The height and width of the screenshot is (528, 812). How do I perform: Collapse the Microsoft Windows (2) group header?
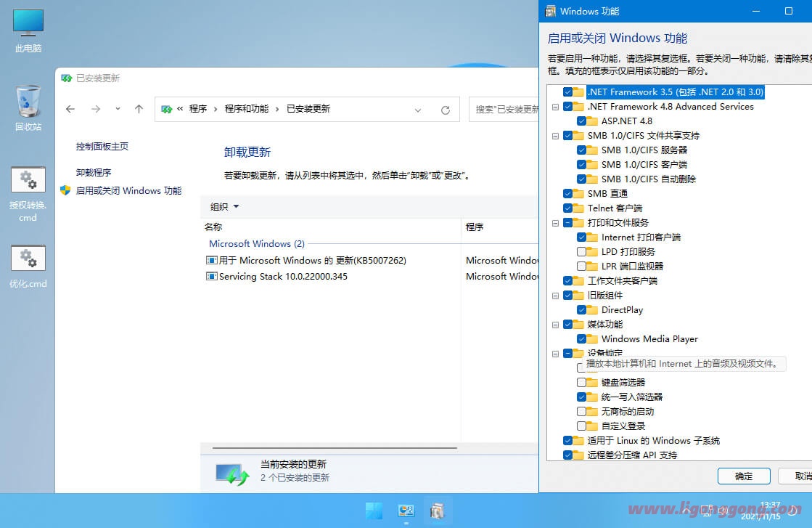tap(256, 243)
